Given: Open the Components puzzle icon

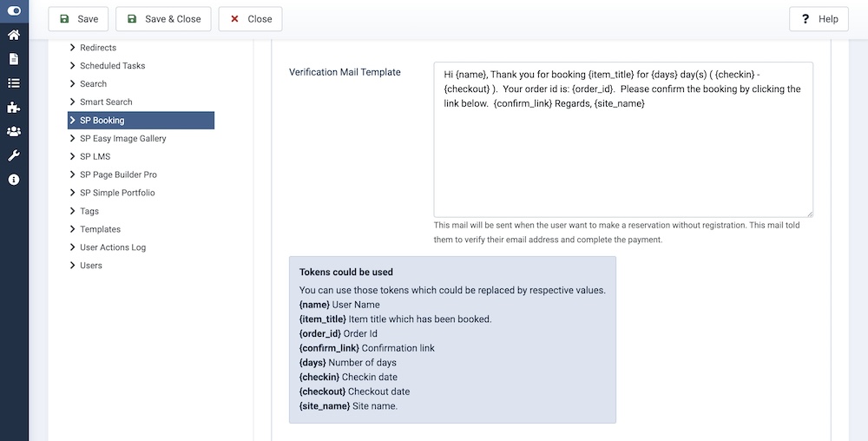Looking at the screenshot, I should 14,108.
